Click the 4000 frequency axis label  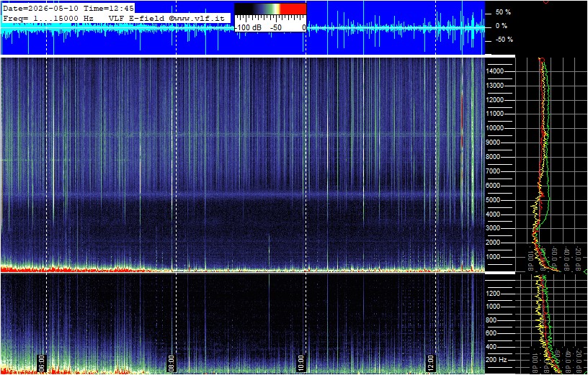(493, 214)
